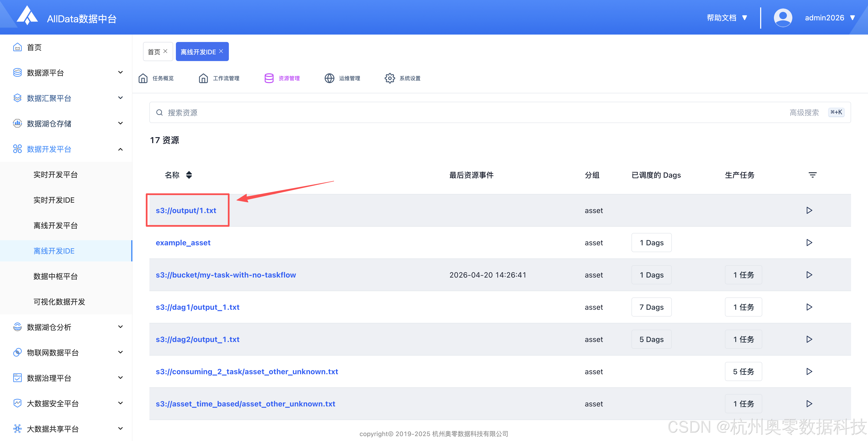Close the 离线开发IDE tab
Screen dimensions: 868x441
click(x=221, y=51)
